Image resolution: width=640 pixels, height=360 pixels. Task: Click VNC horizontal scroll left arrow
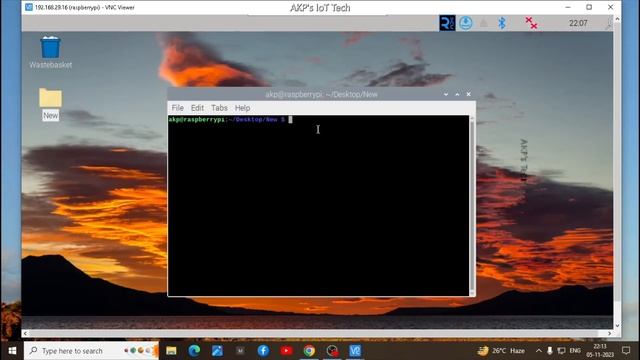(25, 333)
